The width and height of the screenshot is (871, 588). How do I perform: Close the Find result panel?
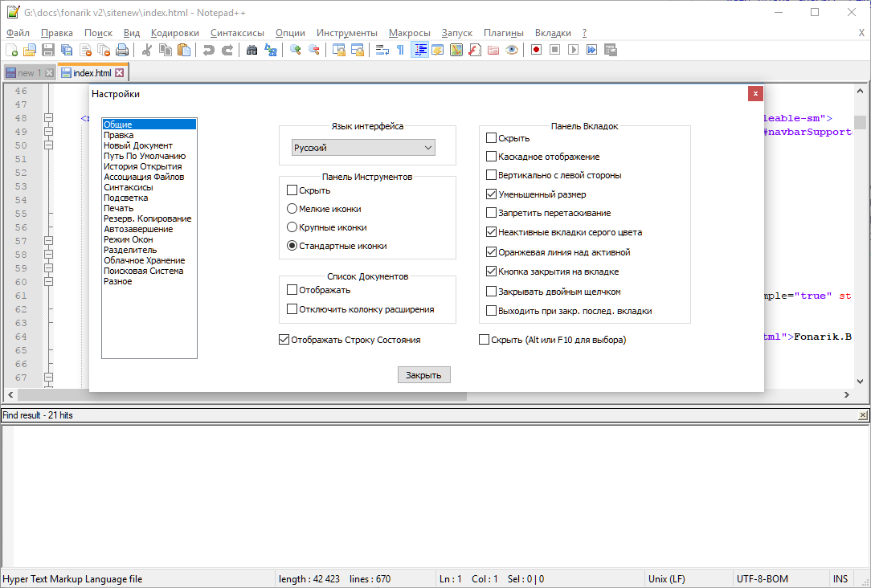coord(863,415)
